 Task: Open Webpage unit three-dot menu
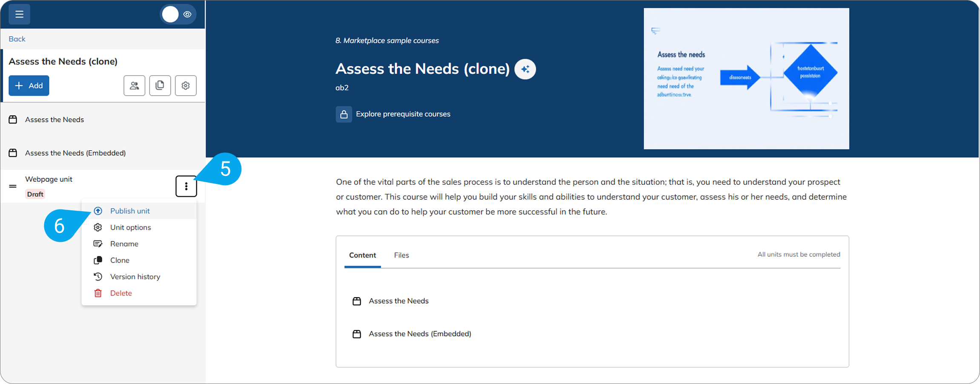(186, 186)
